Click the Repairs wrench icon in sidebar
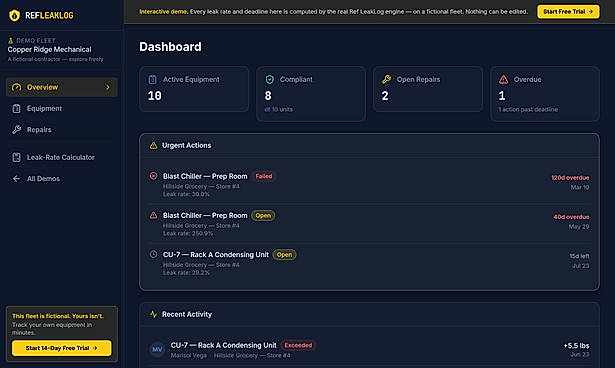 point(16,130)
